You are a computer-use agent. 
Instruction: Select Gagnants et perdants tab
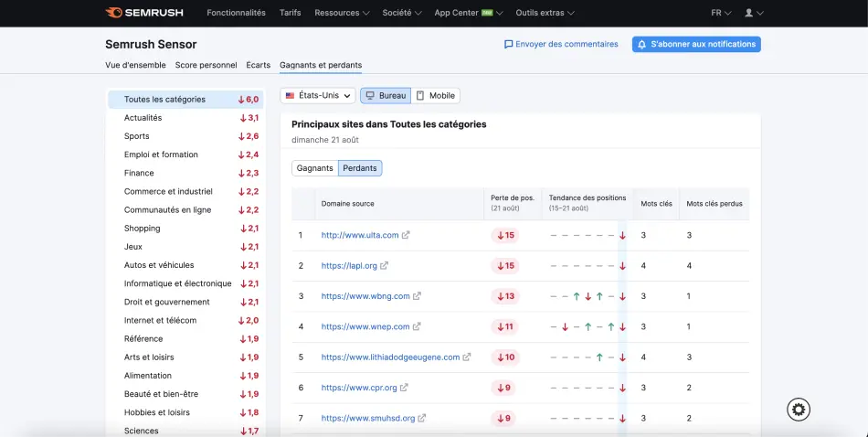pos(321,65)
